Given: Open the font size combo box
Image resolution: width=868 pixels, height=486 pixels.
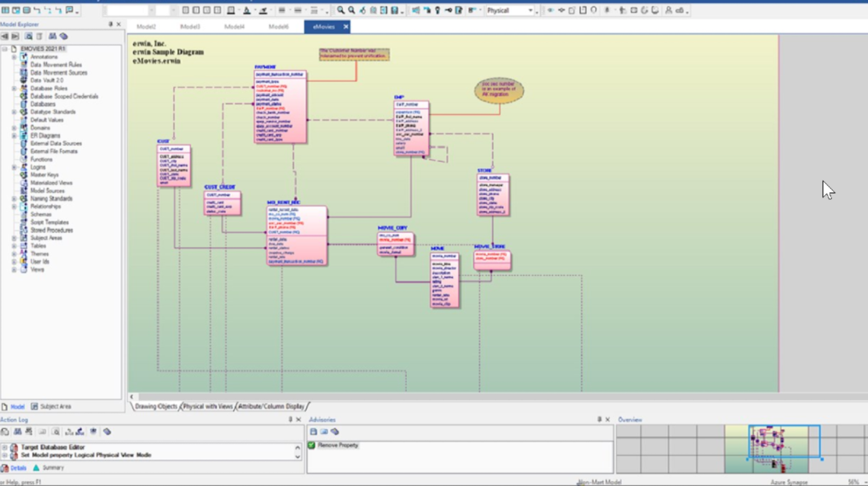Looking at the screenshot, I should coord(165,10).
